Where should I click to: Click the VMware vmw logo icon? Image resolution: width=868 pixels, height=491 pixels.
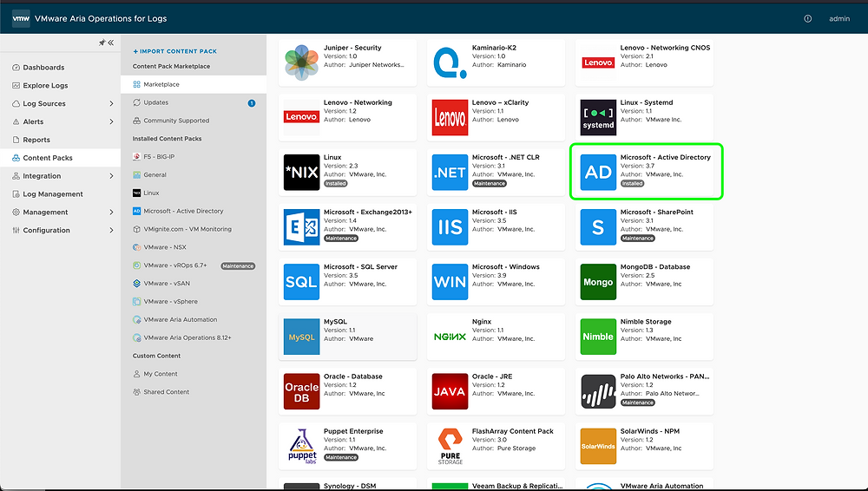(21, 18)
